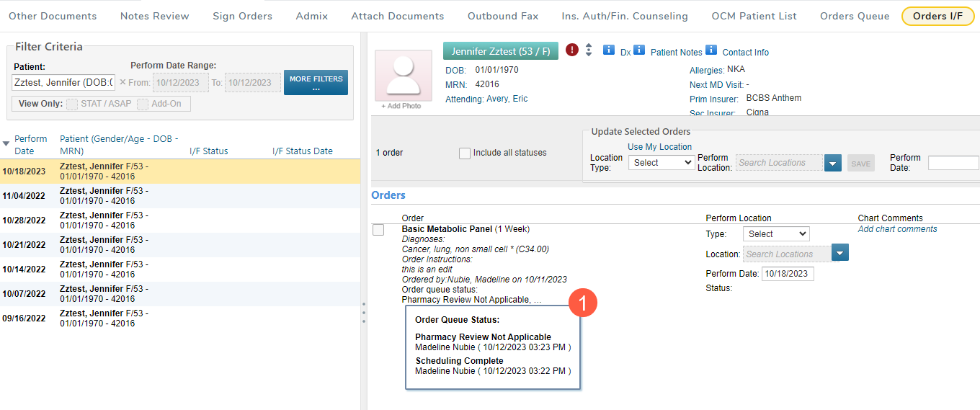The image size is (980, 410).
Task: Click the up-down arrows beside patient name
Action: pyautogui.click(x=589, y=50)
